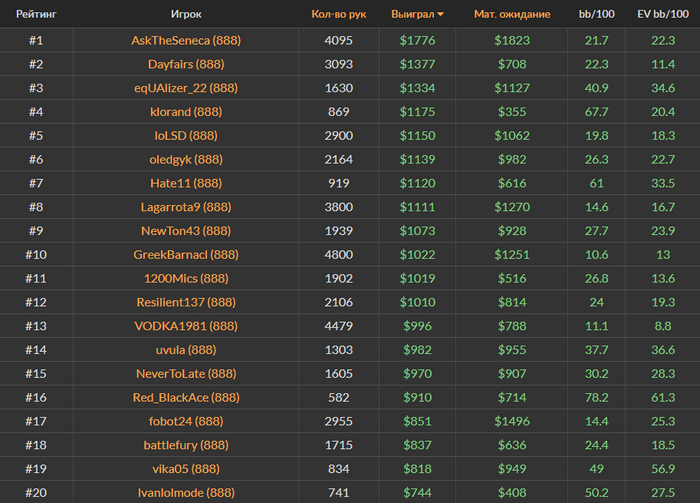This screenshot has width=700, height=503.
Task: Sort table by Мат. ожидание column
Action: tap(512, 15)
